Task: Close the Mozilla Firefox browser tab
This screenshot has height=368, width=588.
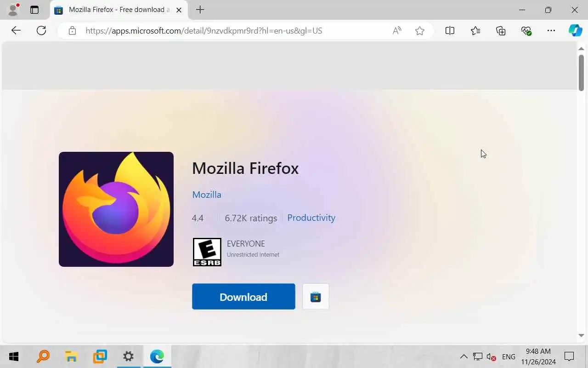Action: 179,10
